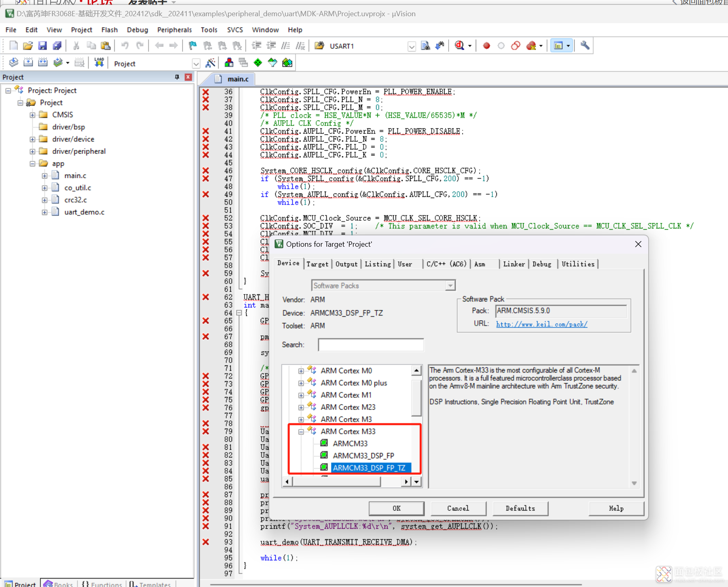
Task: Open the USART1 find combo dropdown arrow
Action: click(411, 46)
